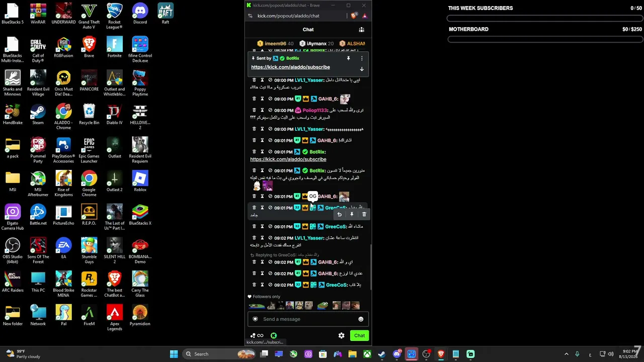Open the pinned kick.com/aladdo/subscribe link
The width and height of the screenshot is (644, 362).
coord(290,67)
